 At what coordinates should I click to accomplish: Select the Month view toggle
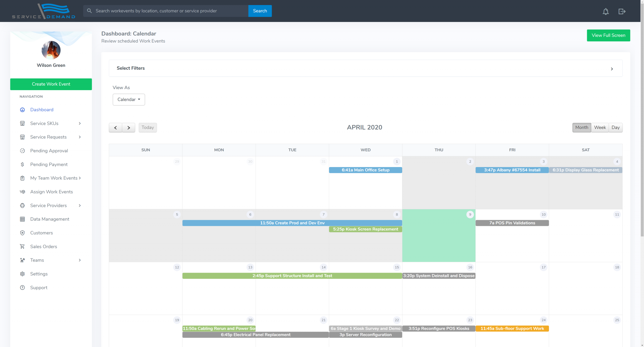[x=581, y=127]
